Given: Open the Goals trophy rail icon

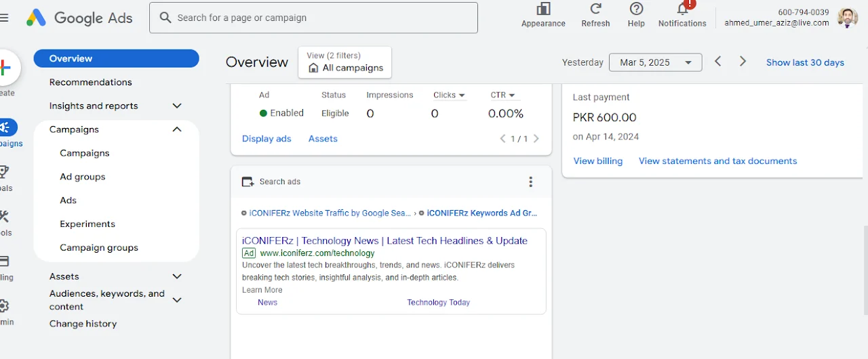Looking at the screenshot, I should coord(4,172).
